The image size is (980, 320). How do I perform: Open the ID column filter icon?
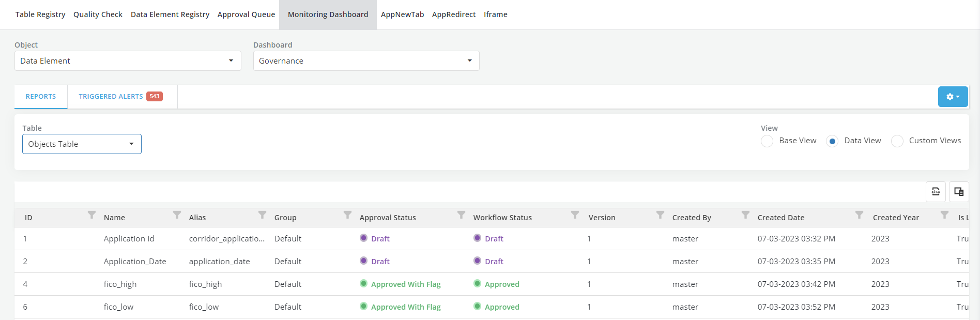91,215
